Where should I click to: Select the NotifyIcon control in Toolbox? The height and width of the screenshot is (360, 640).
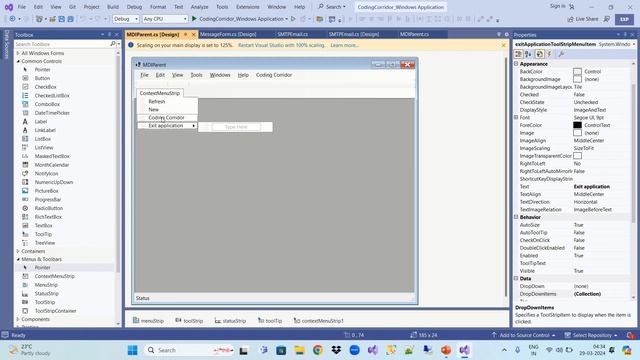click(x=46, y=173)
